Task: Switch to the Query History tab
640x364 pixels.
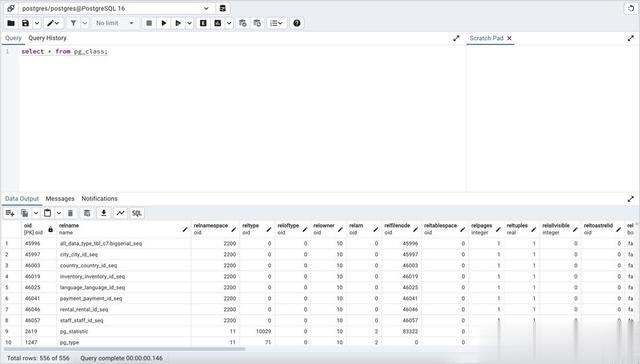Action: coord(47,38)
